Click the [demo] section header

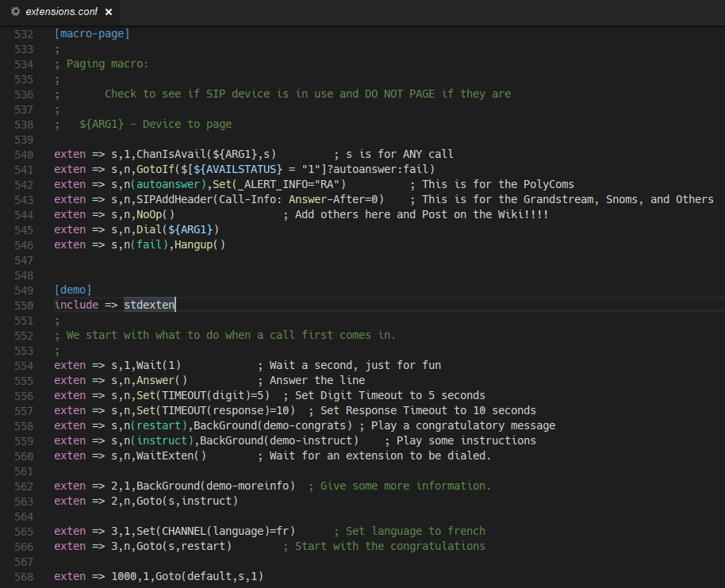(x=73, y=290)
